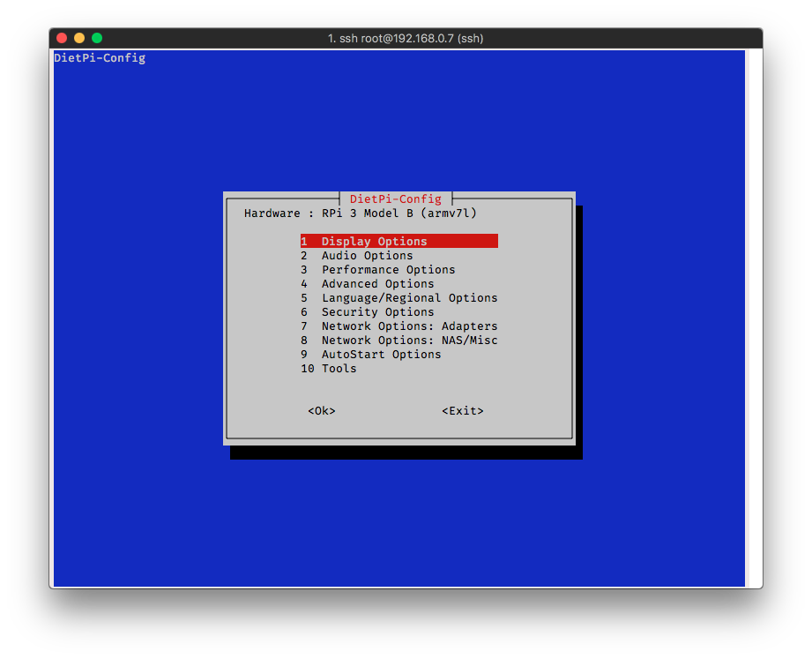This screenshot has width=812, height=659.
Task: Minimize the terminal window with yellow button
Action: point(79,38)
